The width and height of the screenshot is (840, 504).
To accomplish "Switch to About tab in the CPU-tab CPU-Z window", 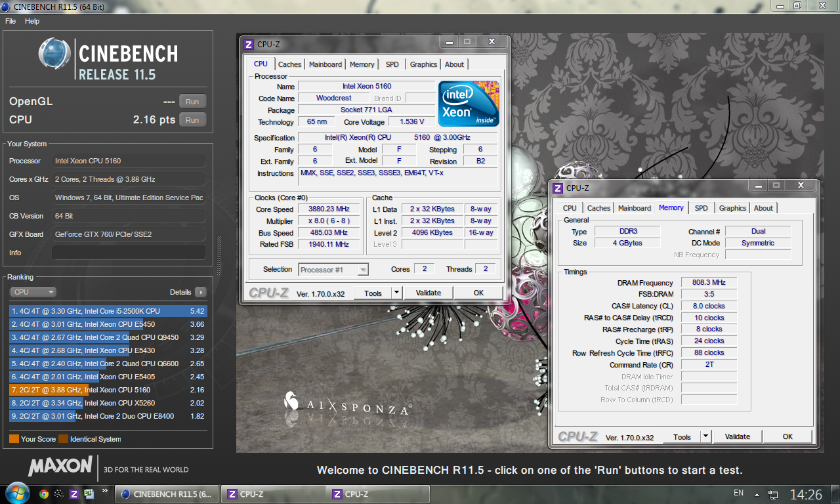I will click(x=454, y=64).
